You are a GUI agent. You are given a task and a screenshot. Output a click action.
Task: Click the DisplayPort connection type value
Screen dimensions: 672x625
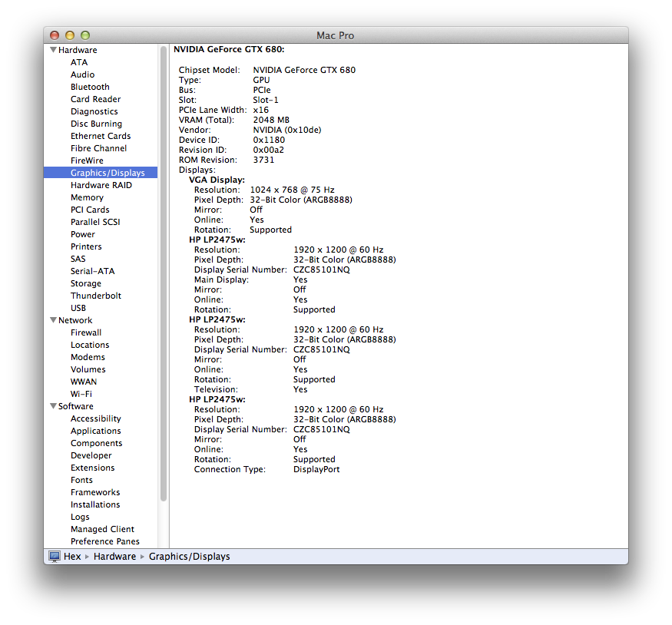(316, 469)
